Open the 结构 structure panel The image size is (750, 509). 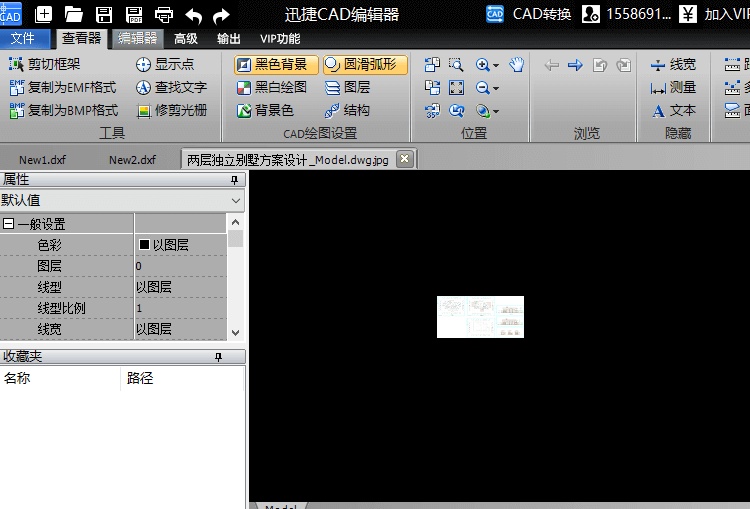point(347,111)
